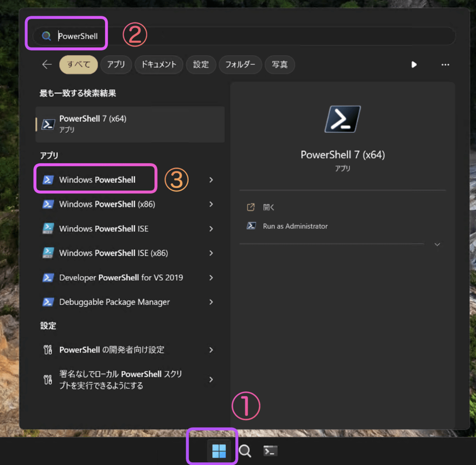The width and height of the screenshot is (476, 465).
Task: Expand the Windows PowerShell result chevron
Action: click(x=211, y=180)
